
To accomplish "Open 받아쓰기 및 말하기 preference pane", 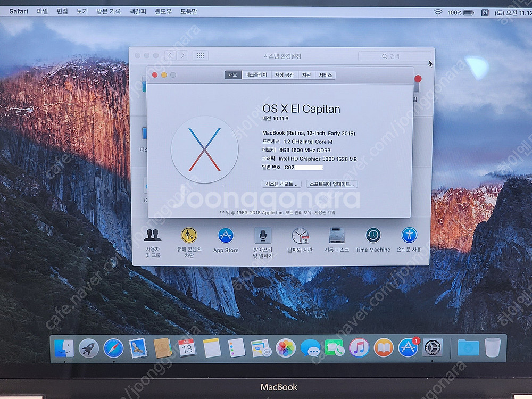I will (263, 243).
